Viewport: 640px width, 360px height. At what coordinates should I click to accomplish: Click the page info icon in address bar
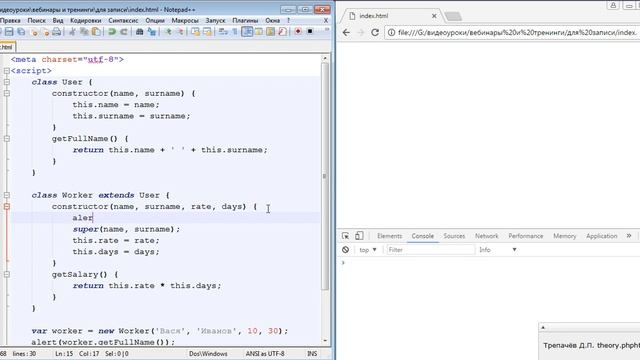(x=391, y=32)
